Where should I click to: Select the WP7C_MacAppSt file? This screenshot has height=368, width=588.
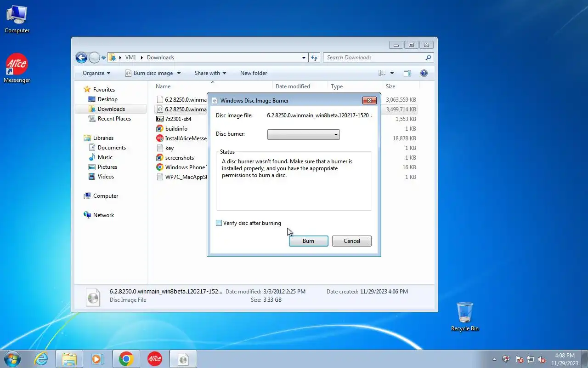pyautogui.click(x=181, y=177)
